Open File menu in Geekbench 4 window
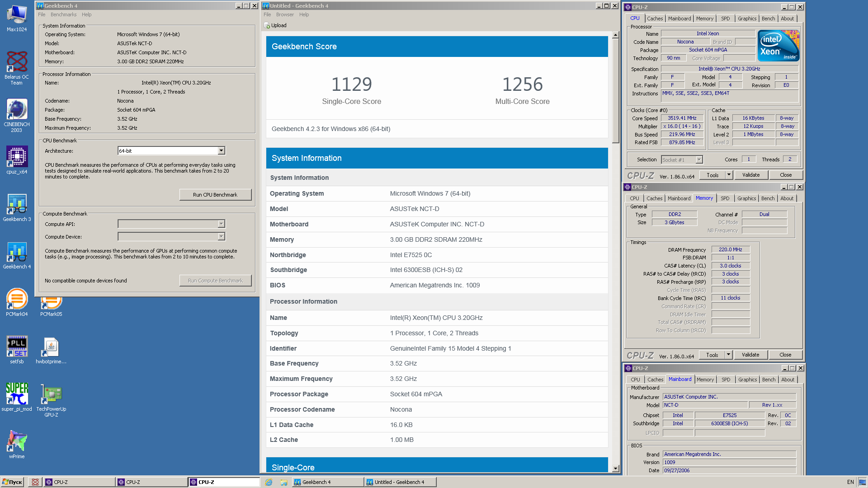 [42, 14]
